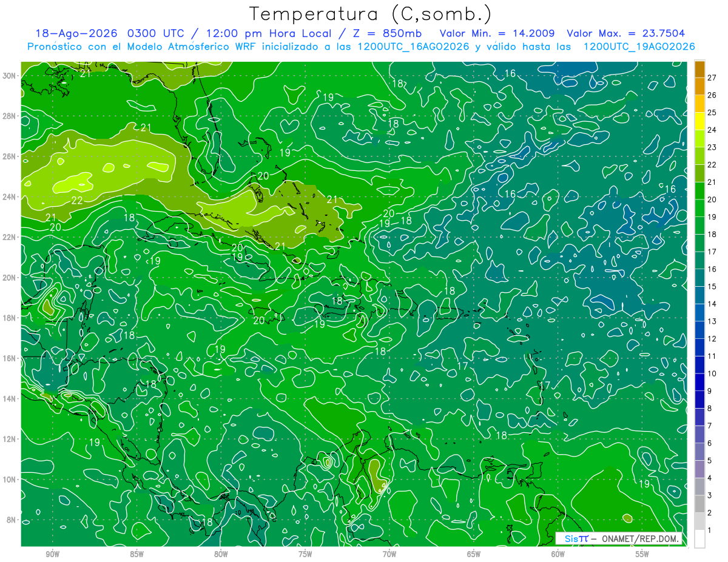Pick the orange swatch between 26 and 27
This screenshot has width=728, height=562.
(x=699, y=86)
